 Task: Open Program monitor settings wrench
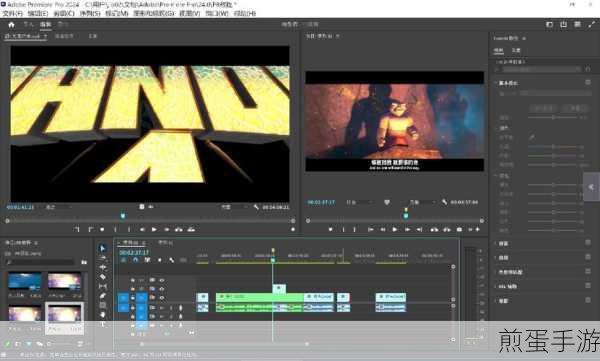pos(444,202)
